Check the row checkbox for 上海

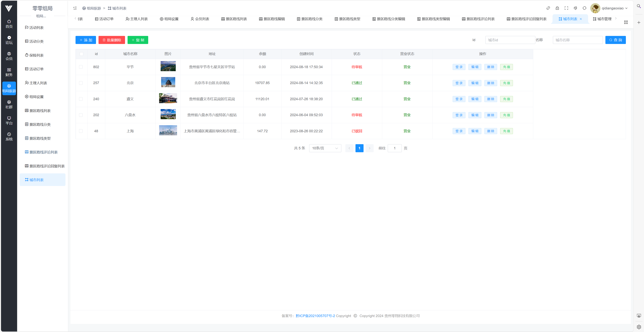click(x=81, y=131)
